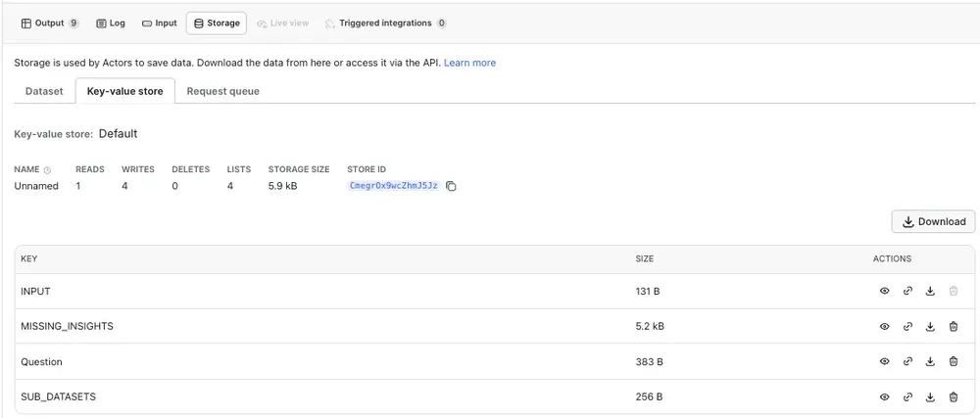Click the SUB_DATASETS key name

[58, 396]
